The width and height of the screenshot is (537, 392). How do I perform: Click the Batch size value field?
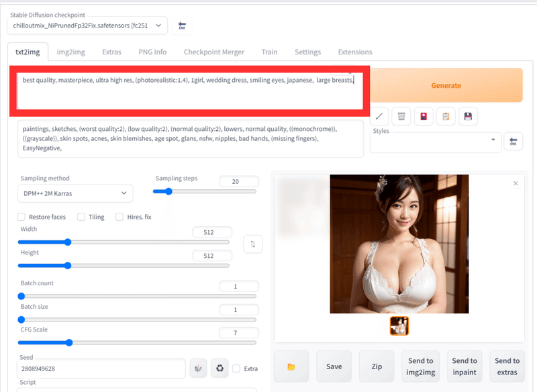(x=239, y=310)
